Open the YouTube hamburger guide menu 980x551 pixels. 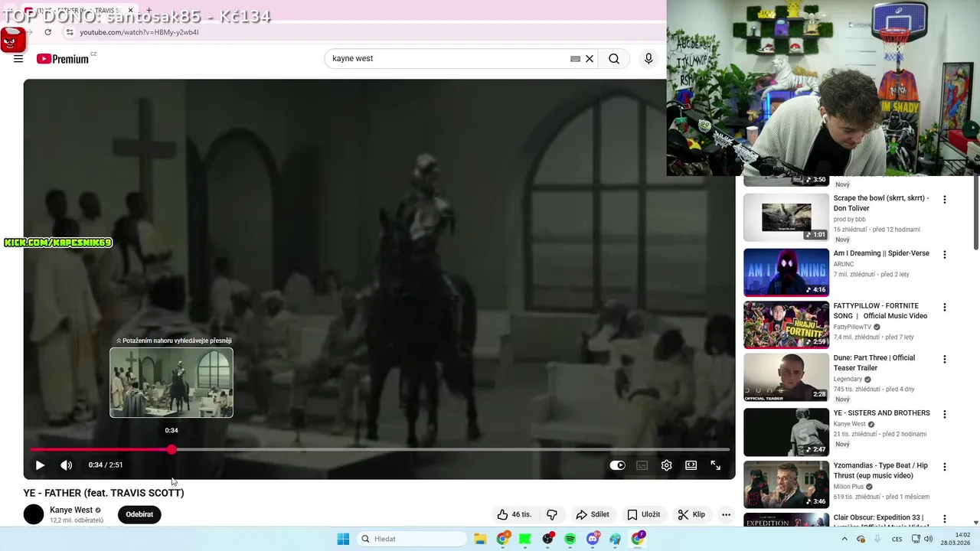click(x=18, y=59)
